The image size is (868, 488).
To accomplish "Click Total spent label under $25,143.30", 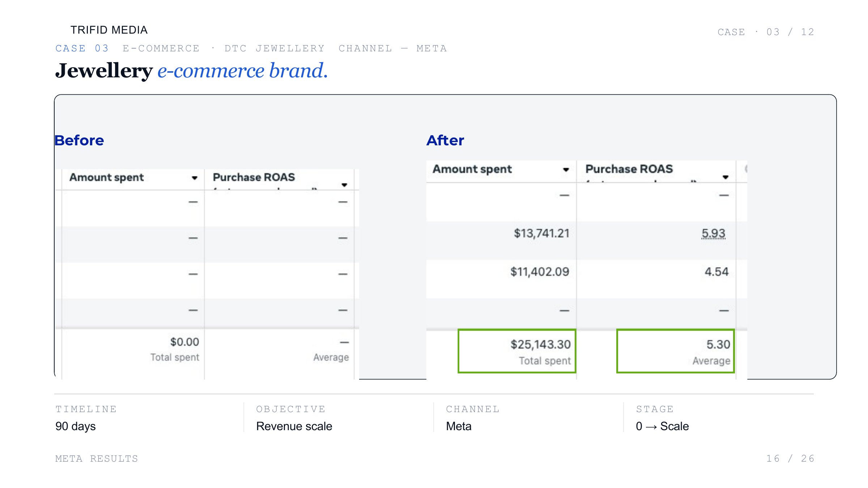I will (x=545, y=361).
